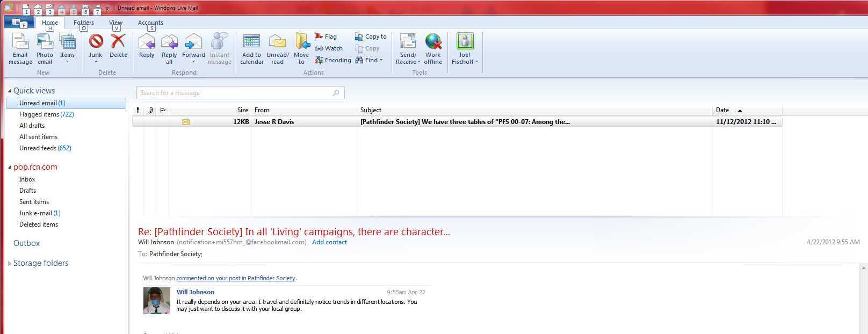The height and width of the screenshot is (334, 868).
Task: Open the Sent items folder
Action: 34,202
